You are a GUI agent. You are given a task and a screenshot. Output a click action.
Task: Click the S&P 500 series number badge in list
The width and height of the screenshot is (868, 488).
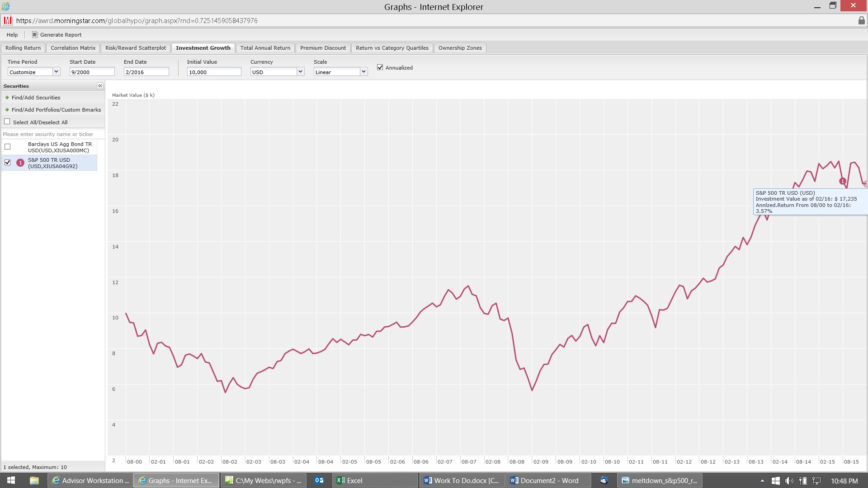click(20, 163)
